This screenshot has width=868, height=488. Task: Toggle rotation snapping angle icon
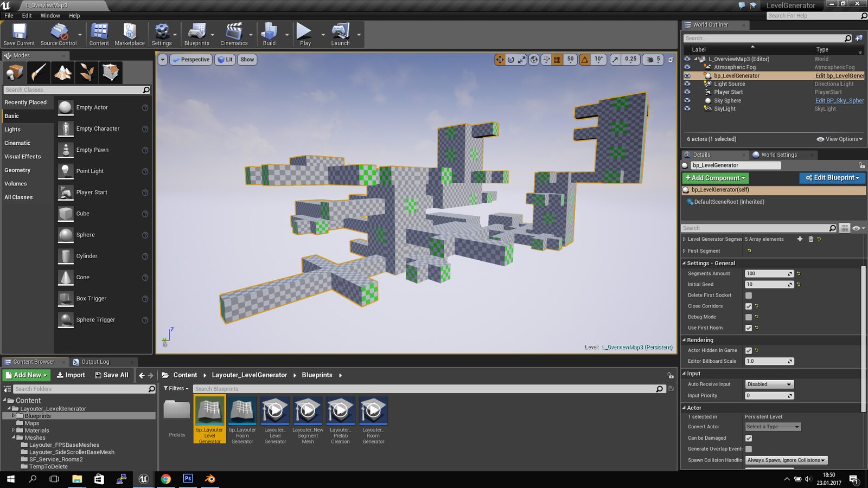pyautogui.click(x=585, y=60)
